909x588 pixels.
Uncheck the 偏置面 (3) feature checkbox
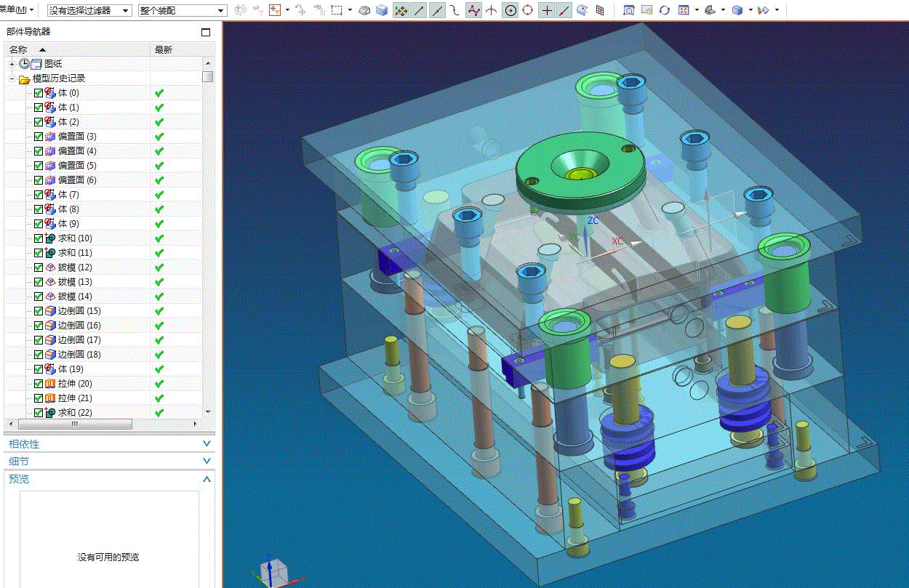(x=39, y=137)
